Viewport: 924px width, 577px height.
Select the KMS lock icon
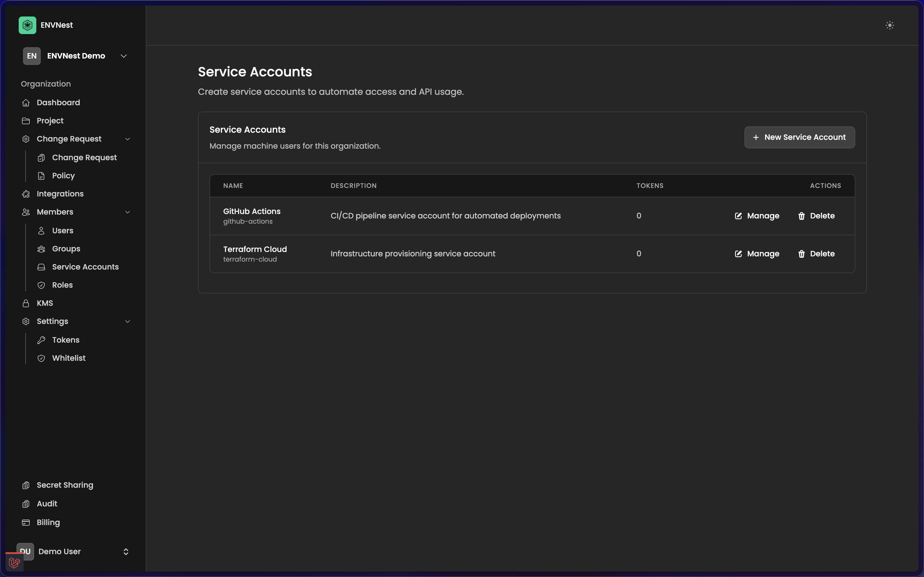coord(26,303)
